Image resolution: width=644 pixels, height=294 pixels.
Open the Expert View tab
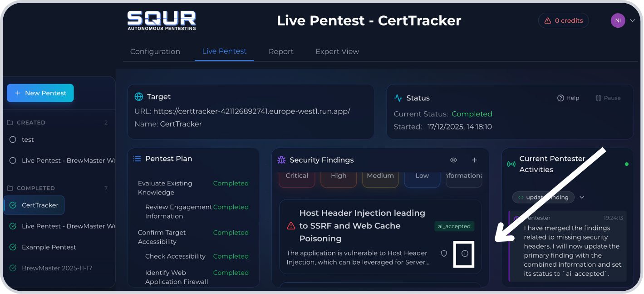click(337, 51)
